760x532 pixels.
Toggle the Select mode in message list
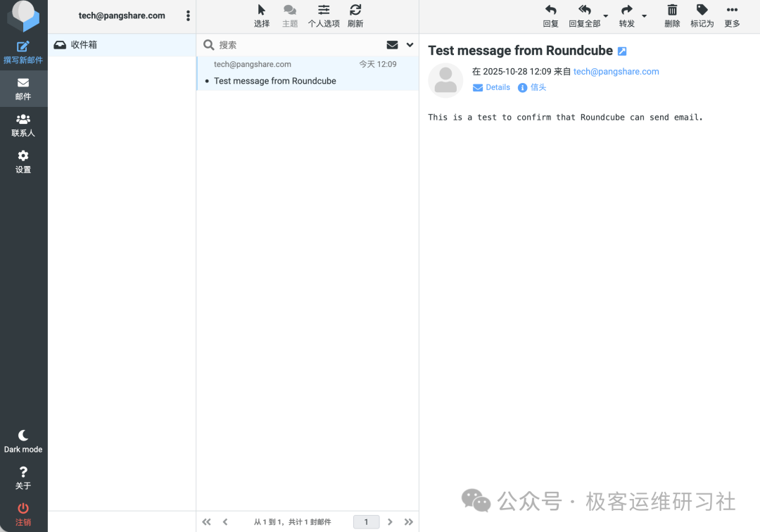262,10
